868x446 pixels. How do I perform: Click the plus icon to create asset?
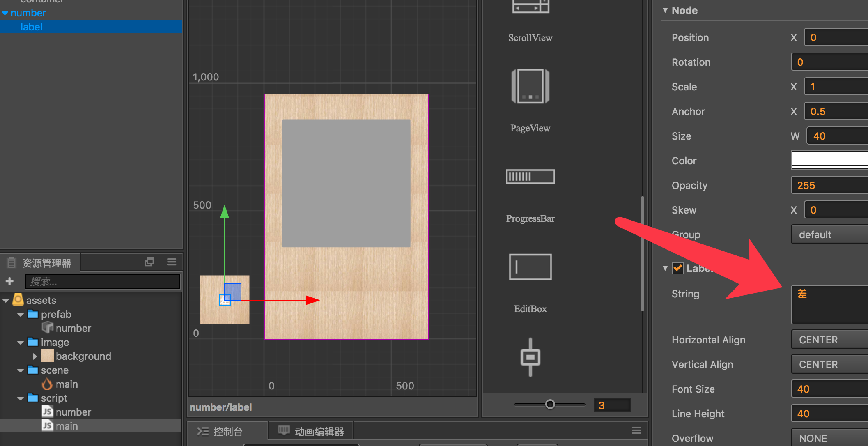point(10,281)
